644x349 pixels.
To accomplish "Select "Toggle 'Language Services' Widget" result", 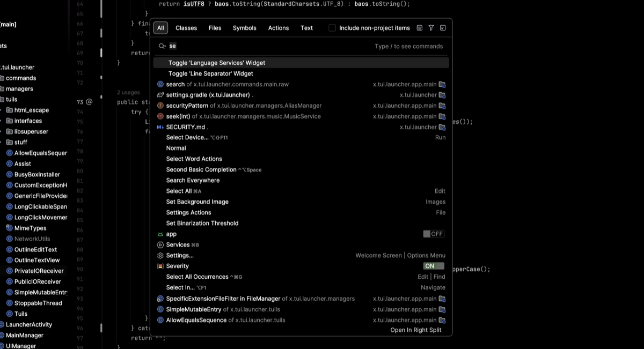I will click(301, 63).
